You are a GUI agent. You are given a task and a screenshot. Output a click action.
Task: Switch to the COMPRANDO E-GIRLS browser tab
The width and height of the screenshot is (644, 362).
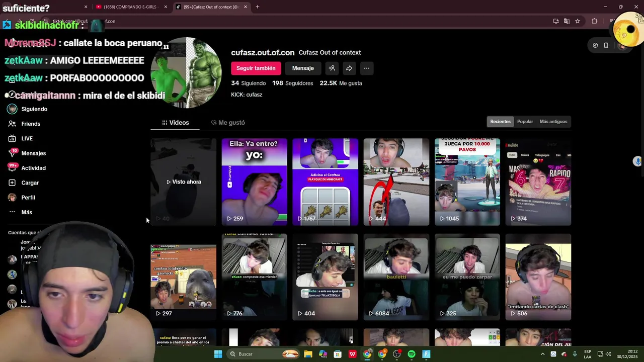[131, 7]
